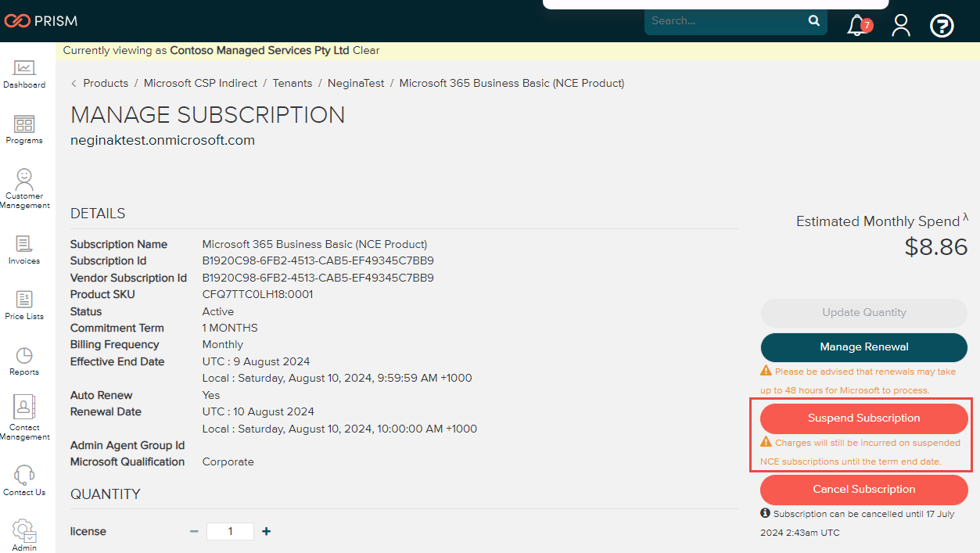Click the notifications bell icon

point(857,25)
